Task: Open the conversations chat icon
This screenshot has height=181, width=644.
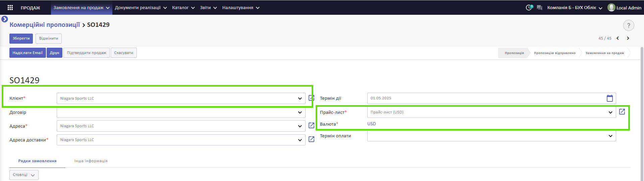Action: 539,7
